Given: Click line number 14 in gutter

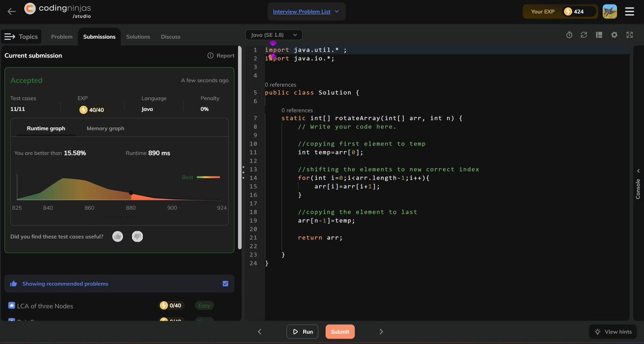Looking at the screenshot, I should click(254, 178).
